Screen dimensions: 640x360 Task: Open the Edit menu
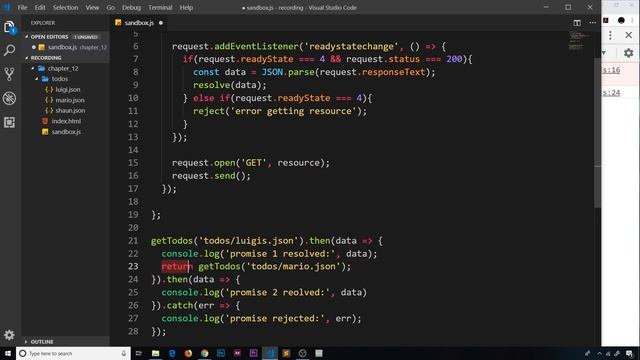(x=40, y=7)
